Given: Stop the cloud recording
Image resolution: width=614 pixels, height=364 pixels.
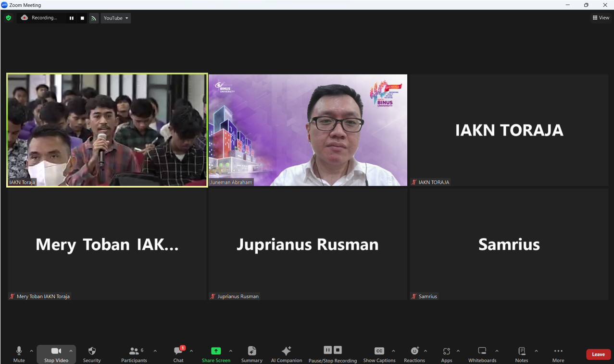Looking at the screenshot, I should [x=82, y=18].
